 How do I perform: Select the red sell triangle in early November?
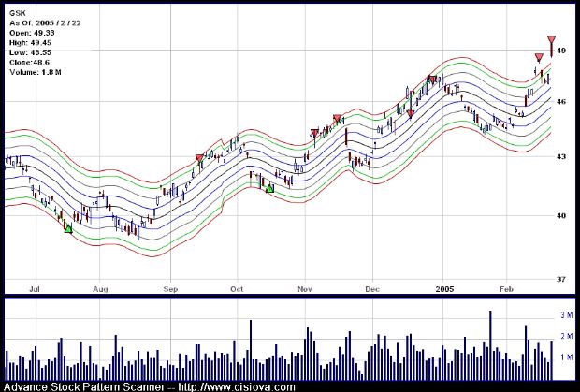pos(314,133)
